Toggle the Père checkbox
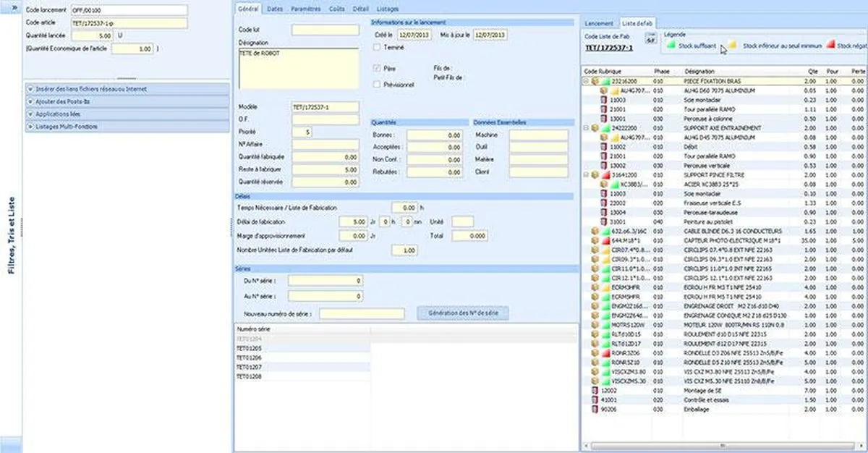Image resolution: width=868 pixels, height=453 pixels. [377, 67]
